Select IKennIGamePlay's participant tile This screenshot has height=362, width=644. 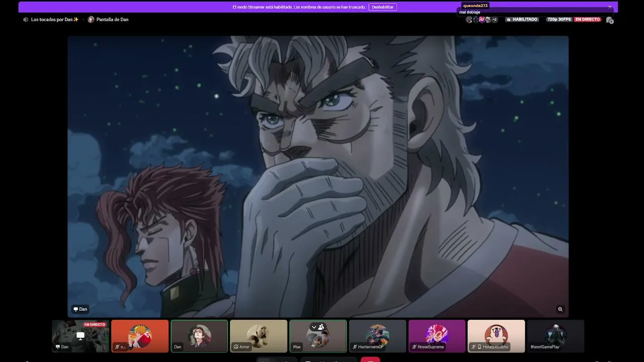point(555,336)
